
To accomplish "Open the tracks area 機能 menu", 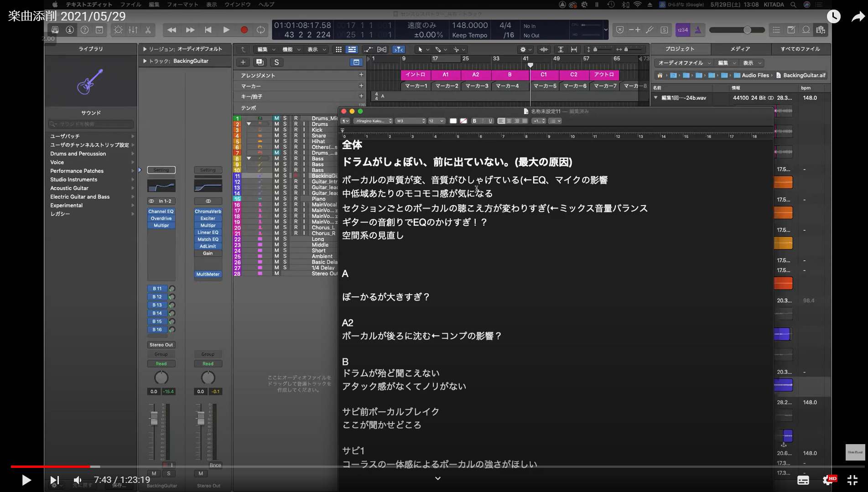I will pos(291,49).
